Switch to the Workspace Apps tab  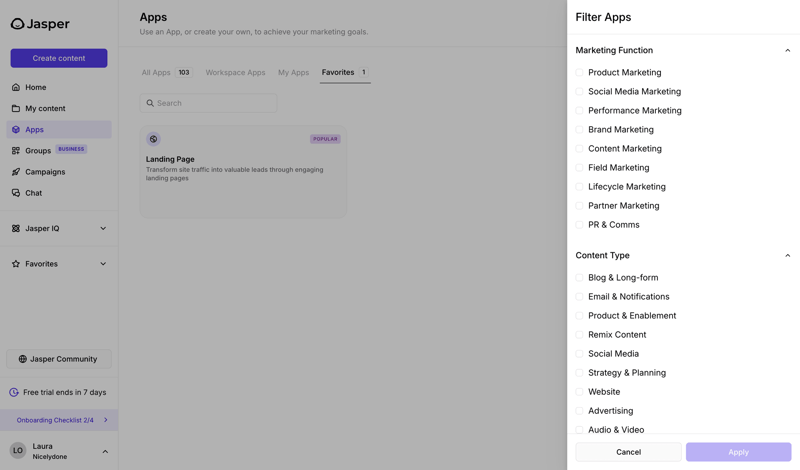coord(235,72)
